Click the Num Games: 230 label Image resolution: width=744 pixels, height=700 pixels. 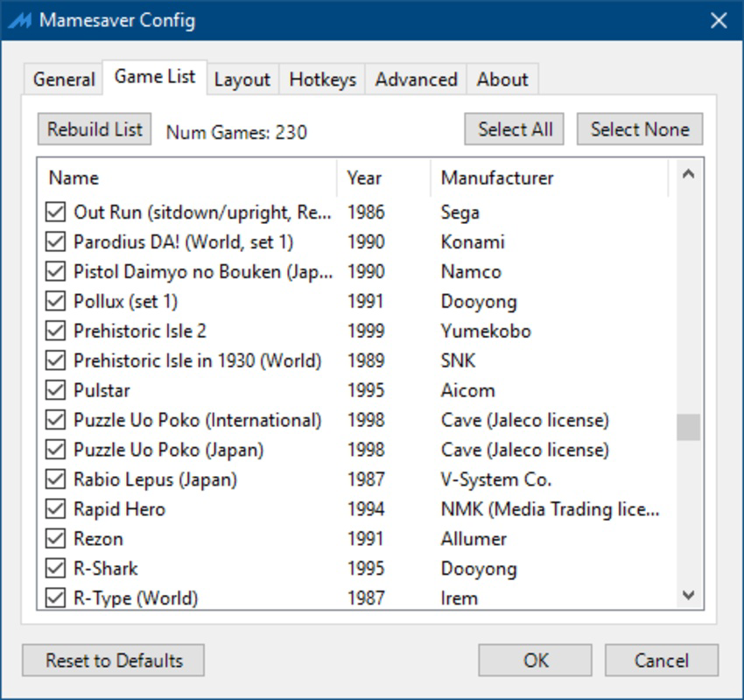tap(236, 132)
